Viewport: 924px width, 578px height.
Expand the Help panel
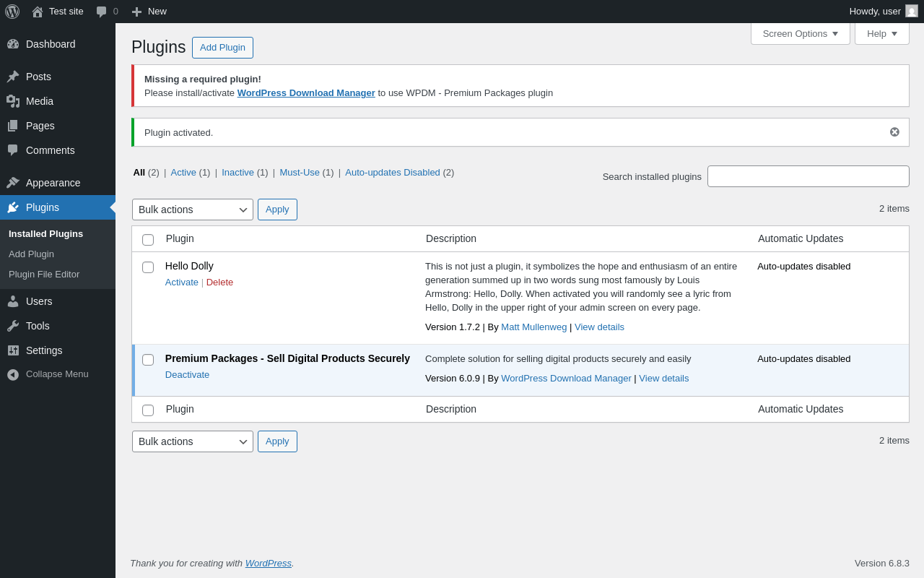(881, 33)
